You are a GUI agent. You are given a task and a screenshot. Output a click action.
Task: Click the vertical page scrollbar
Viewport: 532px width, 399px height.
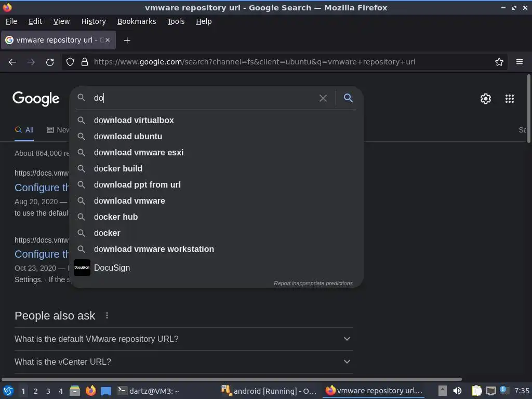pyautogui.click(x=528, y=109)
